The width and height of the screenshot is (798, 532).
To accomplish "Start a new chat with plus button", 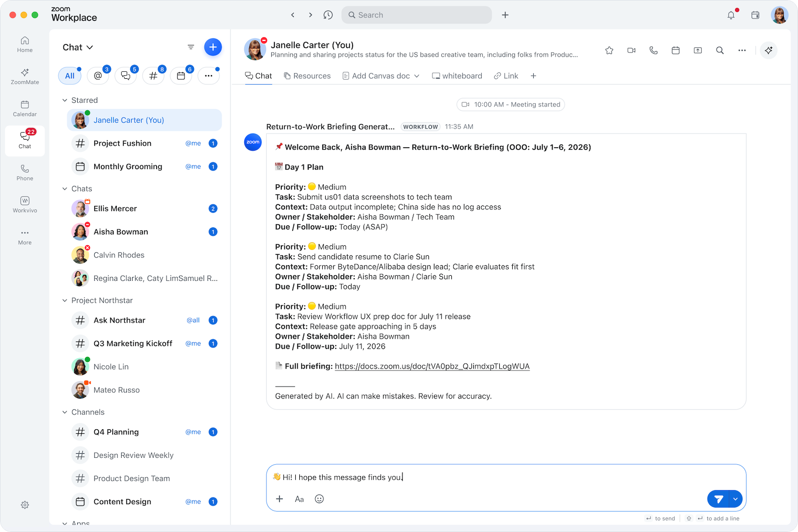I will pyautogui.click(x=213, y=47).
